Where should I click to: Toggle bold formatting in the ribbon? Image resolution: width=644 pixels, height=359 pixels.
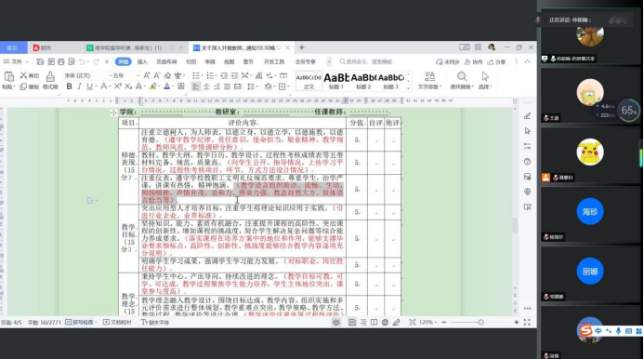point(69,86)
